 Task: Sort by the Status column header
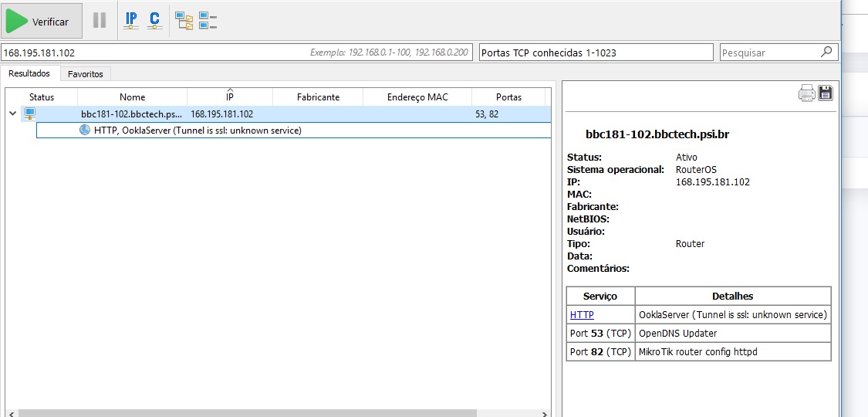click(42, 97)
